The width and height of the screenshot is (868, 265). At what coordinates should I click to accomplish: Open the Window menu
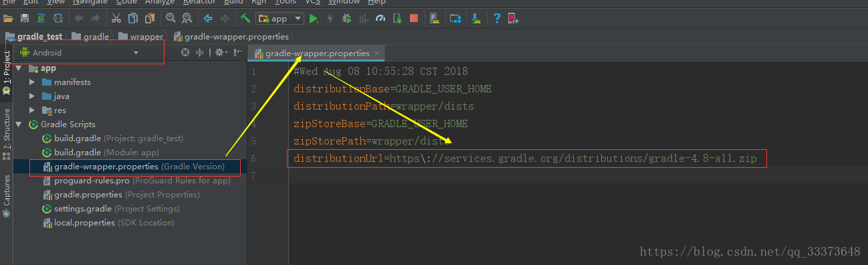point(344,2)
